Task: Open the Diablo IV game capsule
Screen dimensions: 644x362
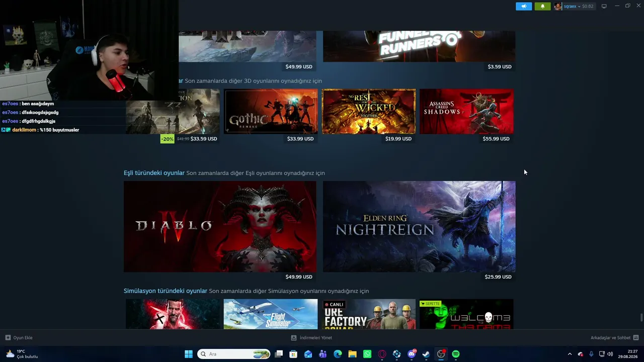Action: click(220, 227)
